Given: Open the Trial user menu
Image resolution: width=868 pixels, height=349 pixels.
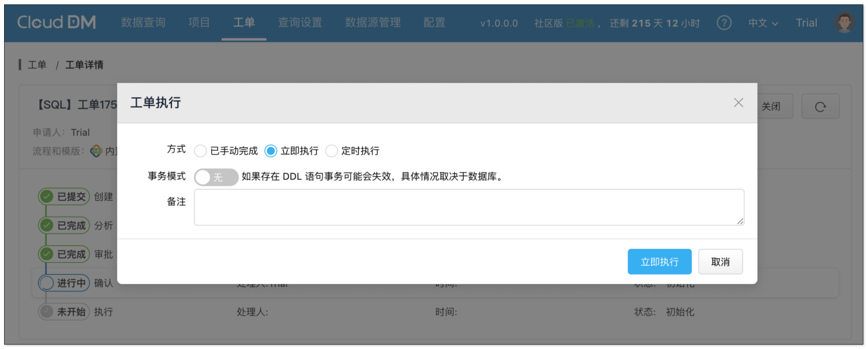Looking at the screenshot, I should tap(806, 23).
